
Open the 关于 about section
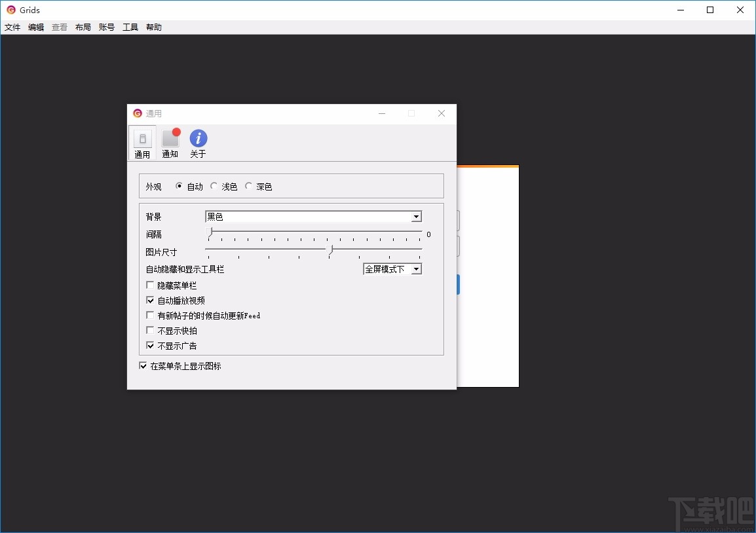(x=197, y=142)
